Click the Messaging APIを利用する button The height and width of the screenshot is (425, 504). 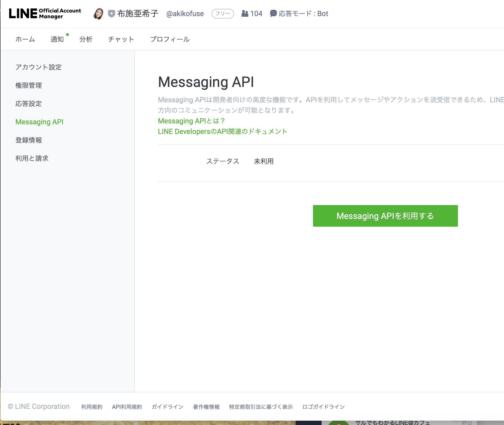tap(385, 216)
